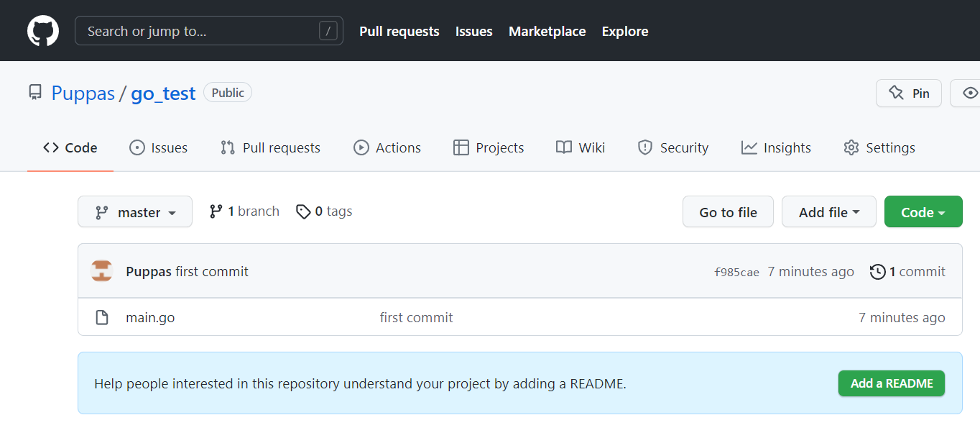Click the Go to file button
The height and width of the screenshot is (438, 980).
[x=728, y=211]
